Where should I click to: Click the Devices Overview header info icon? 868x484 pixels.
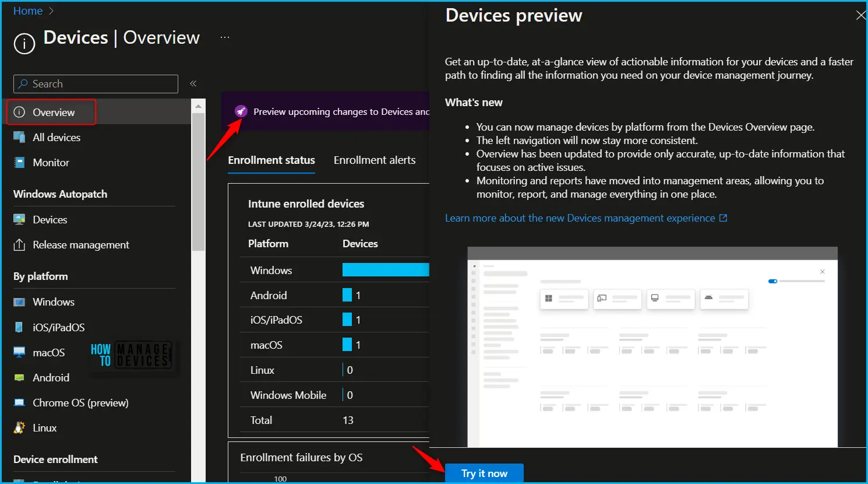tap(24, 43)
